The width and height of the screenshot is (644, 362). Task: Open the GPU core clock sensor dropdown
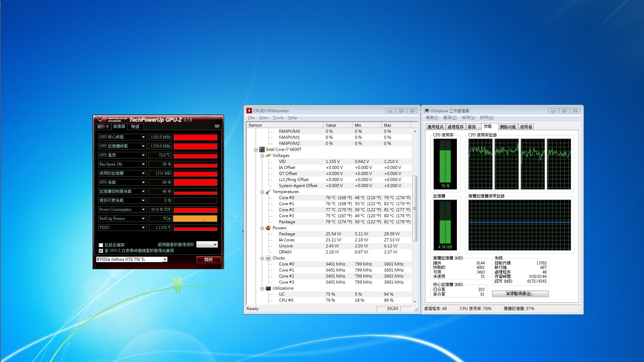point(143,137)
